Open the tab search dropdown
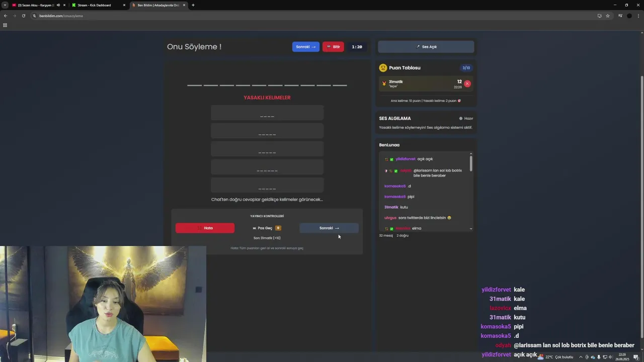644x362 pixels. pyautogui.click(x=5, y=5)
